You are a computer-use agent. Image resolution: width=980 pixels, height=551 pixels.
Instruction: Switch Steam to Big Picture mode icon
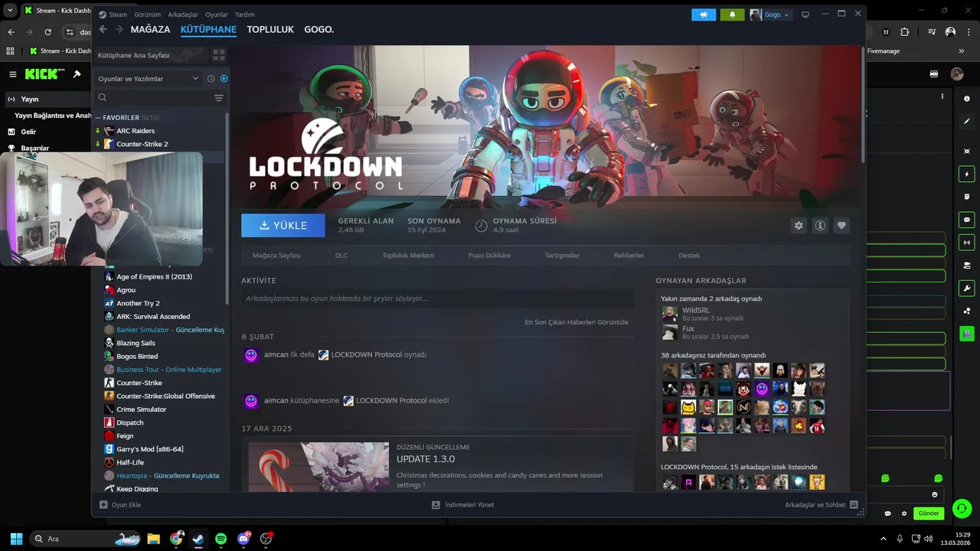point(805,15)
